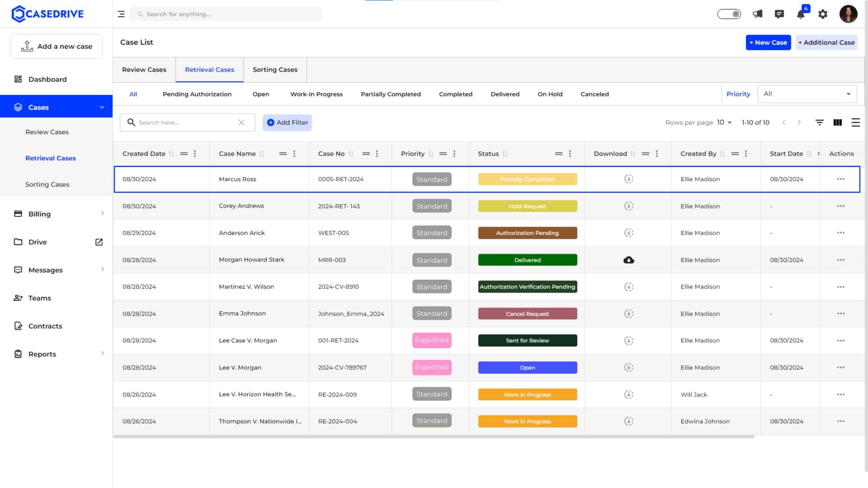Open Rows per page dropdown
868x488 pixels.
tap(724, 122)
